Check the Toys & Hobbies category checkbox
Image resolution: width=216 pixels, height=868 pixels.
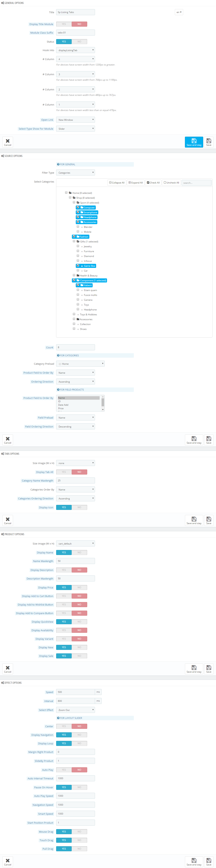coord(74,314)
